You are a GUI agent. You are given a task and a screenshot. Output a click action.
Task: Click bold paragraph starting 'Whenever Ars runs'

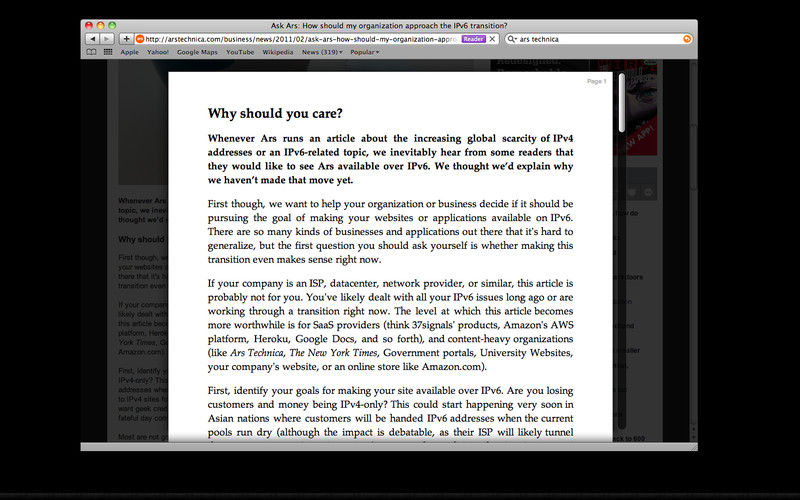pyautogui.click(x=390, y=159)
